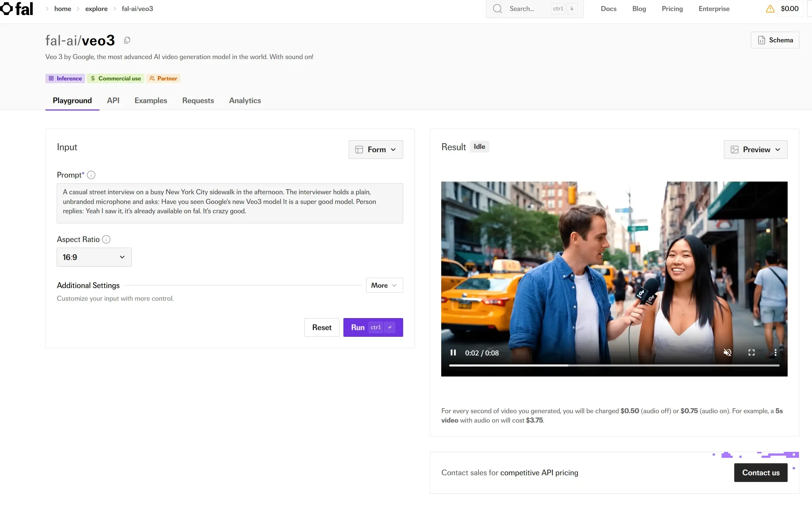
Task: Copy the fal-ai/veo3 model name
Action: pos(127,40)
